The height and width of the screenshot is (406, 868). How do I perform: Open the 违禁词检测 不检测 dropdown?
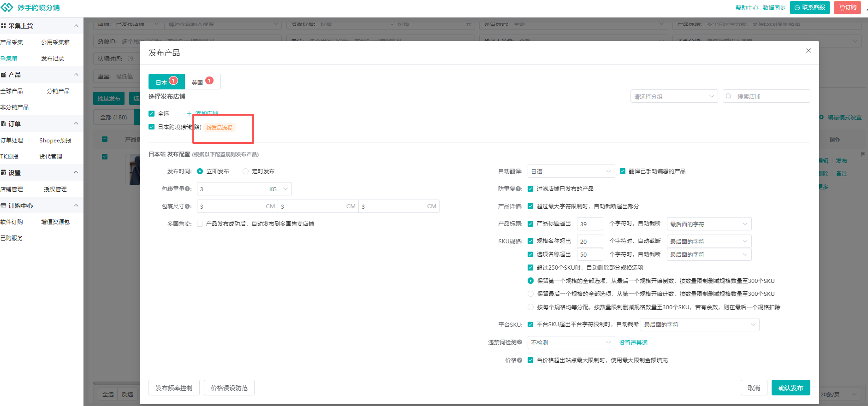571,342
